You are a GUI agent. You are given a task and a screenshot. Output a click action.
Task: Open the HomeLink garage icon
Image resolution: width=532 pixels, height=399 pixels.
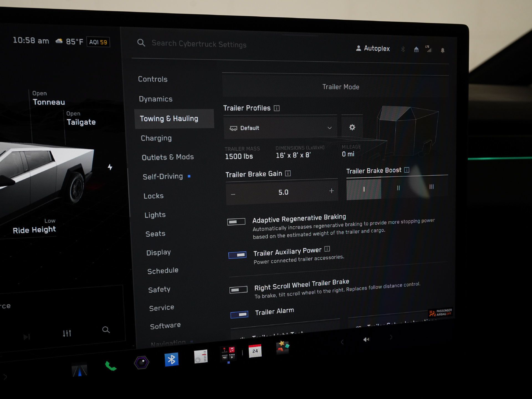(x=416, y=50)
